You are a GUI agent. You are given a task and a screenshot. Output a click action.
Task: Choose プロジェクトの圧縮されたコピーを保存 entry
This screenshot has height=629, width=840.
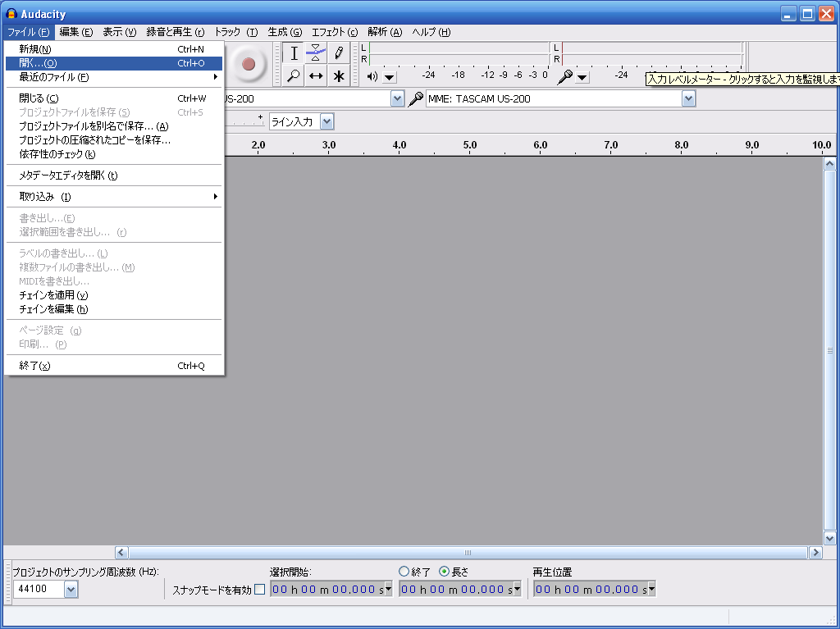coord(113,140)
